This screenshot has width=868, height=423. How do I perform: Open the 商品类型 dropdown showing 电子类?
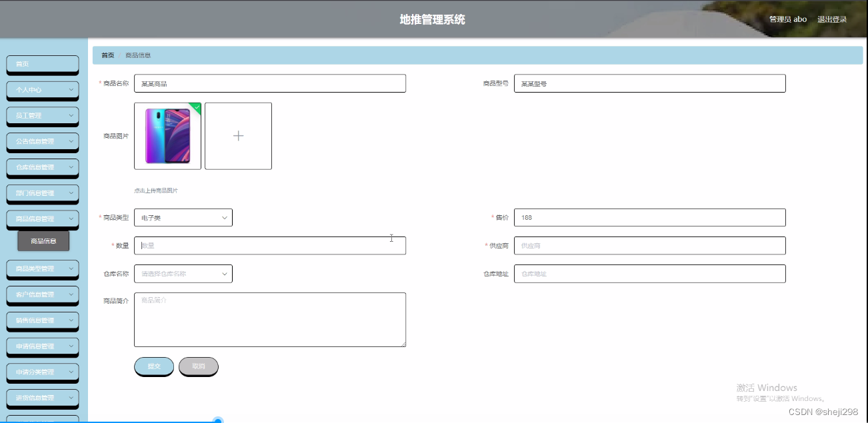pos(183,217)
